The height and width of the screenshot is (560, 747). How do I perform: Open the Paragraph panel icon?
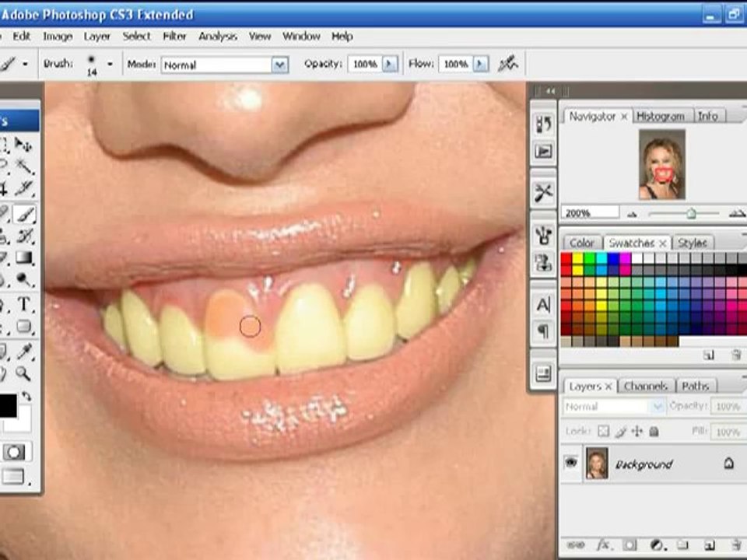544,331
